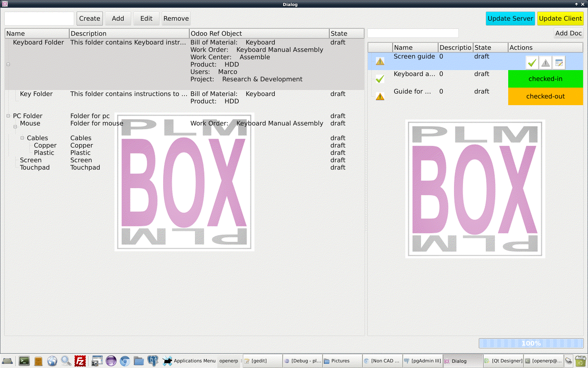This screenshot has width=588, height=368.
Task: Open the edit document icon for Screen guide
Action: [559, 62]
